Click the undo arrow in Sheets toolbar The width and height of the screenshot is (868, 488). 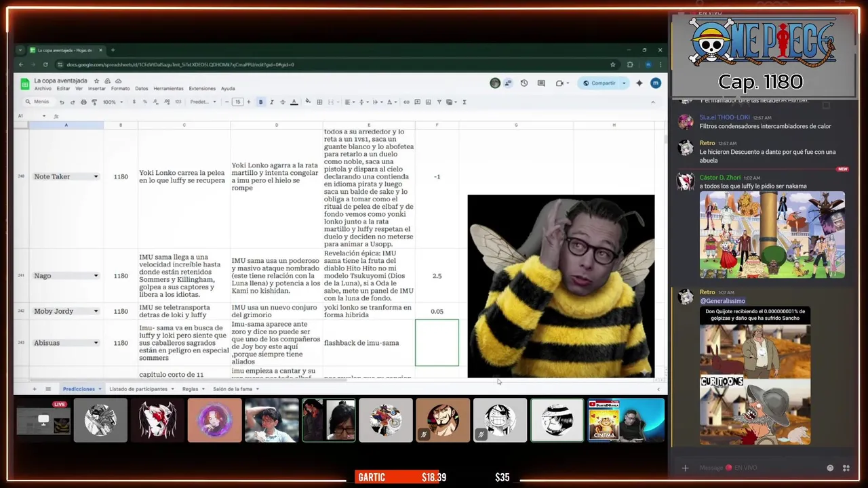coord(62,102)
